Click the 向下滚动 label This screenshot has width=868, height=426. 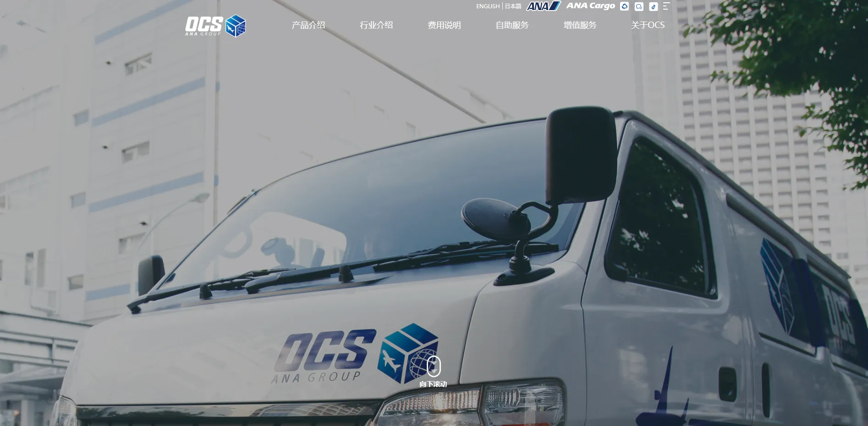433,384
